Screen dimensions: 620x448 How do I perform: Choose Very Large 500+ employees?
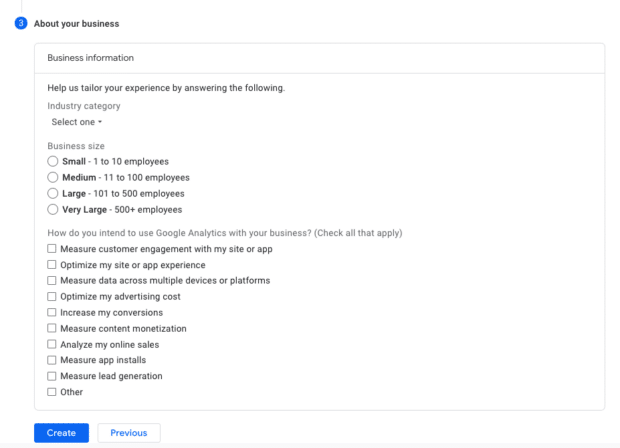point(53,209)
